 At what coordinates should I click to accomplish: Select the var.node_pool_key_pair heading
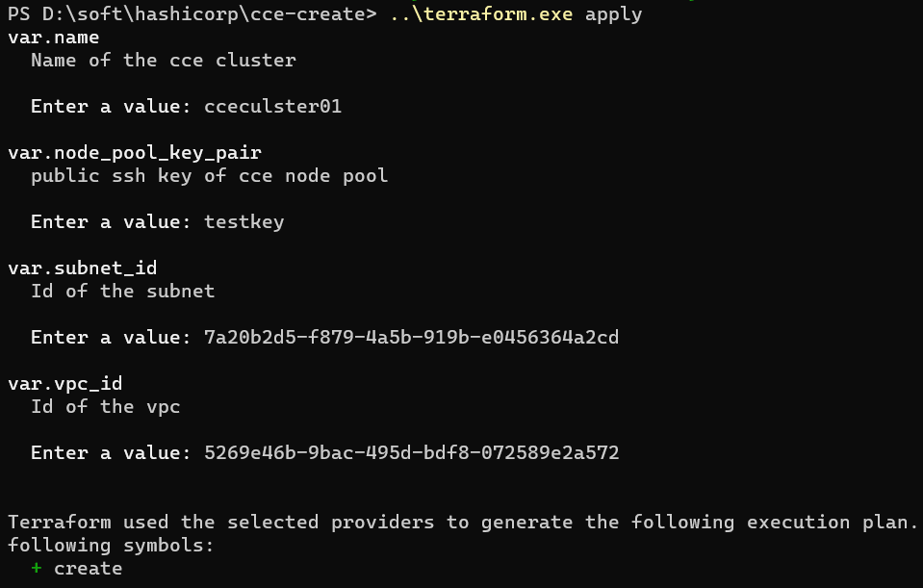pyautogui.click(x=134, y=153)
